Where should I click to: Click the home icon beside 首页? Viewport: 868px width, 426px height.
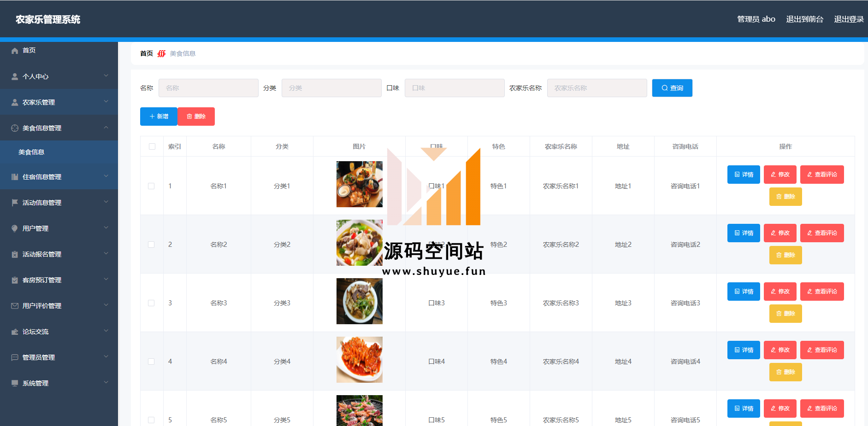click(15, 51)
